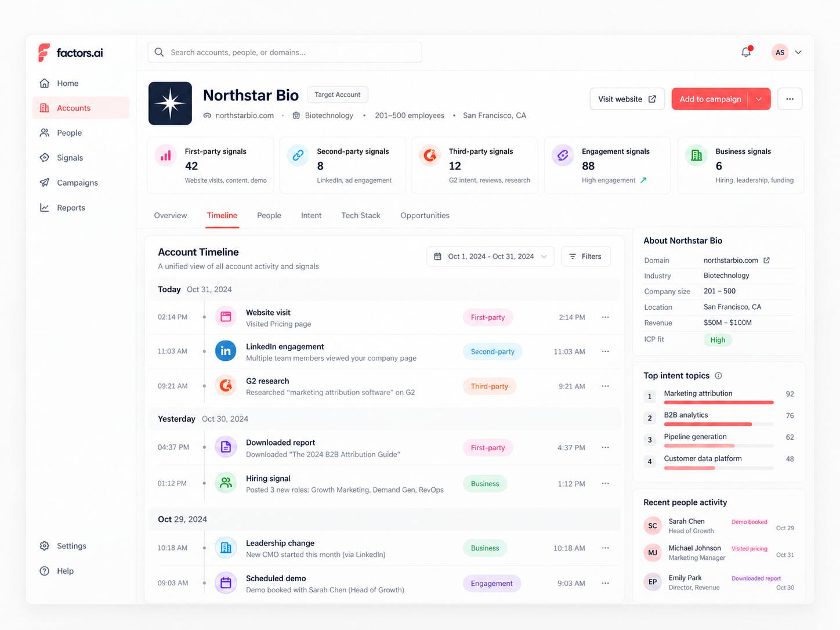Open the Opportunities tab
The height and width of the screenshot is (630, 840).
click(425, 216)
